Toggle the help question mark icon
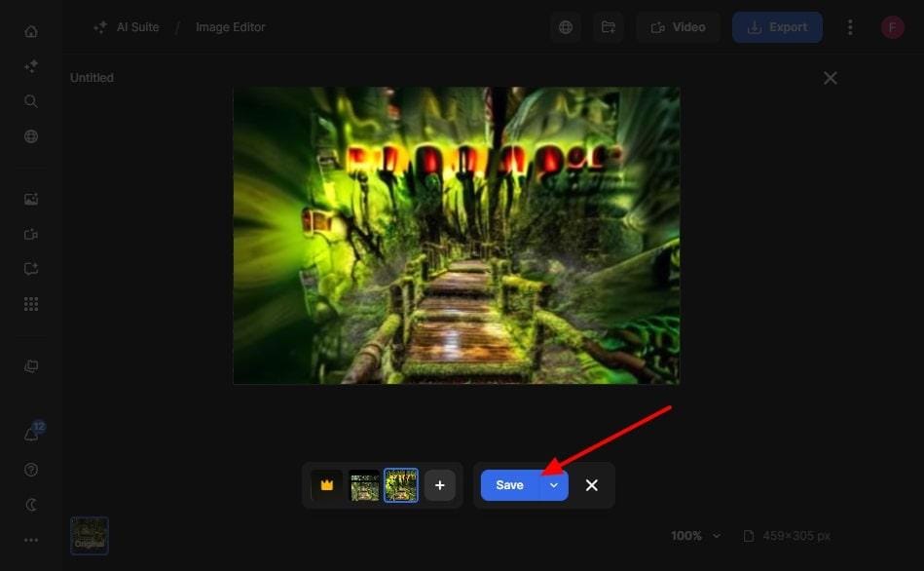The width and height of the screenshot is (924, 571). 30,469
